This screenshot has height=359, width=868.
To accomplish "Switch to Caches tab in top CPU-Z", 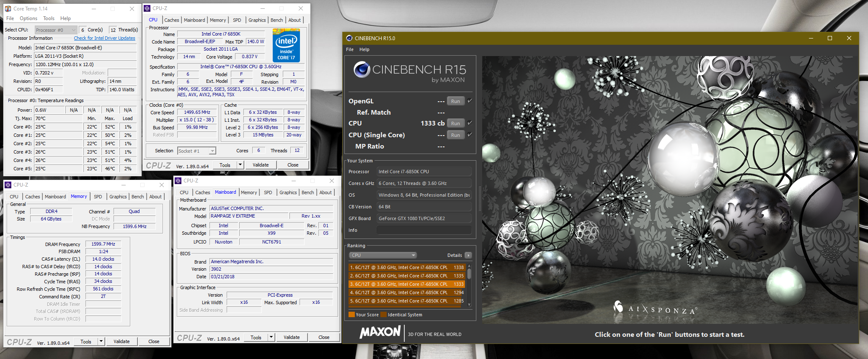I will coord(172,20).
